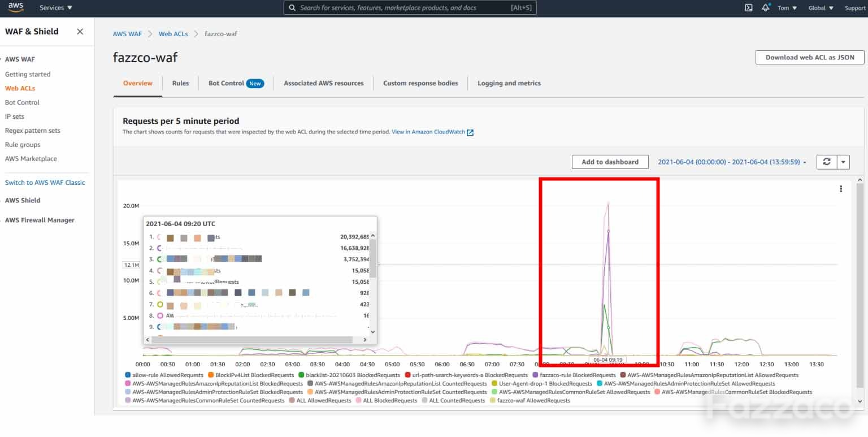Select IP sets in sidebar
The image size is (868, 437).
point(15,116)
